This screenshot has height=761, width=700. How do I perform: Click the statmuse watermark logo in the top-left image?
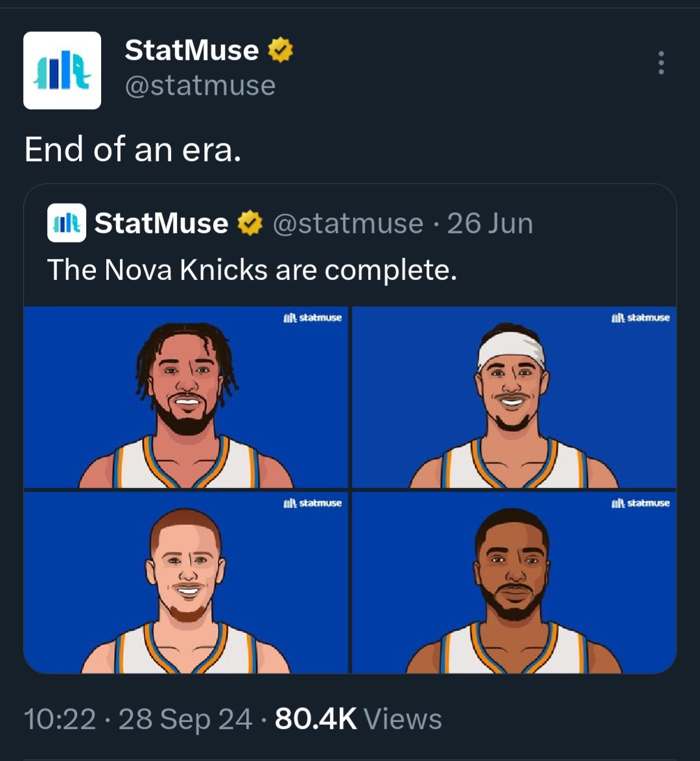(312, 318)
